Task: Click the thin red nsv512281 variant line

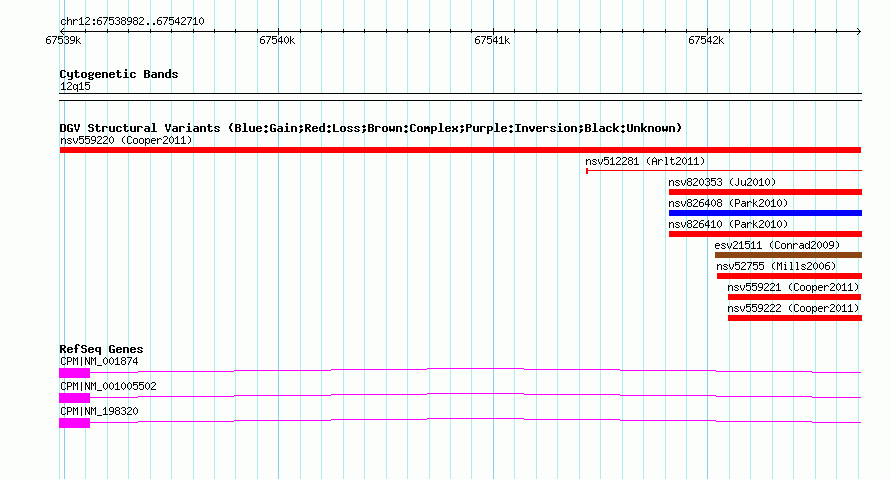Action: [x=724, y=170]
